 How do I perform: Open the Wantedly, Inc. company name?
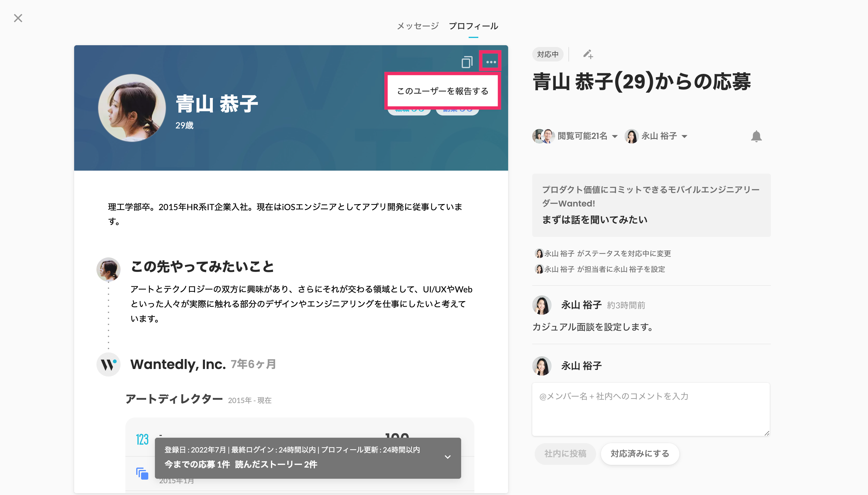pos(178,364)
